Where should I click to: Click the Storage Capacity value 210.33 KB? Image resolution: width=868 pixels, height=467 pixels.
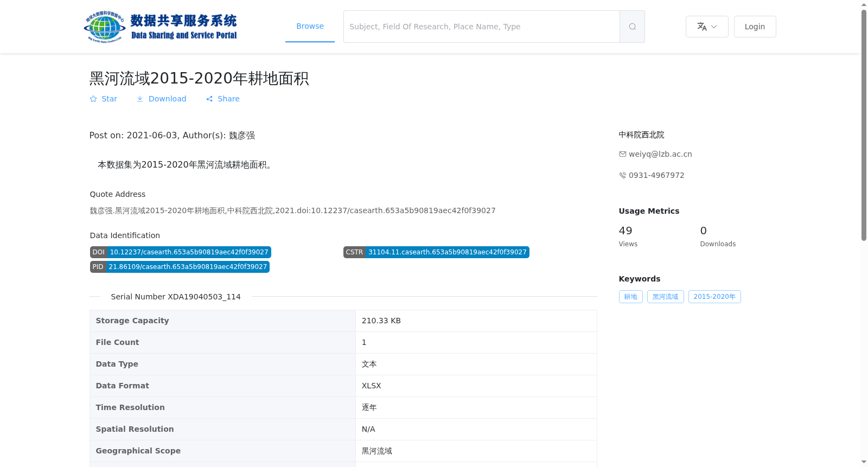[381, 321]
